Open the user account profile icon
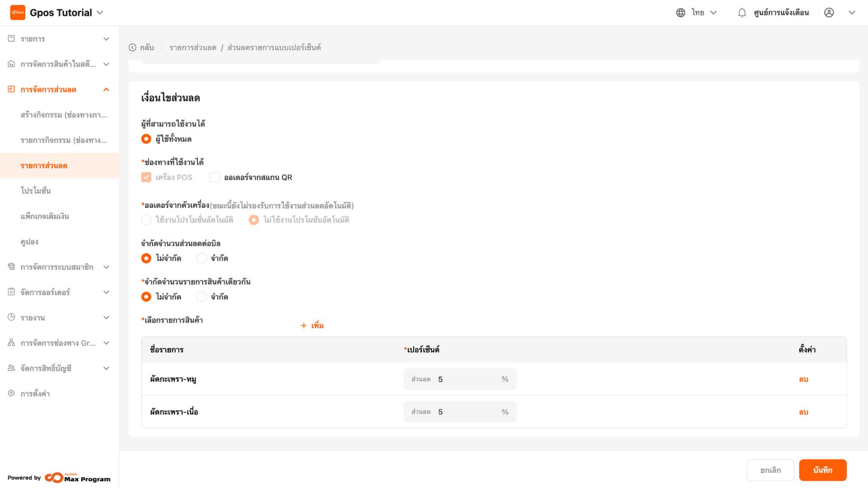The width and height of the screenshot is (868, 488). click(829, 13)
